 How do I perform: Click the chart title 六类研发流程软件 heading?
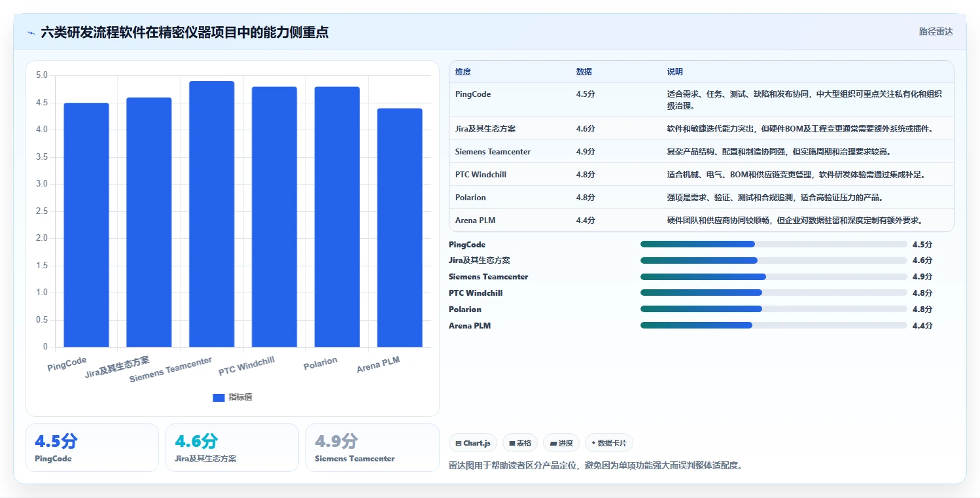click(x=184, y=32)
